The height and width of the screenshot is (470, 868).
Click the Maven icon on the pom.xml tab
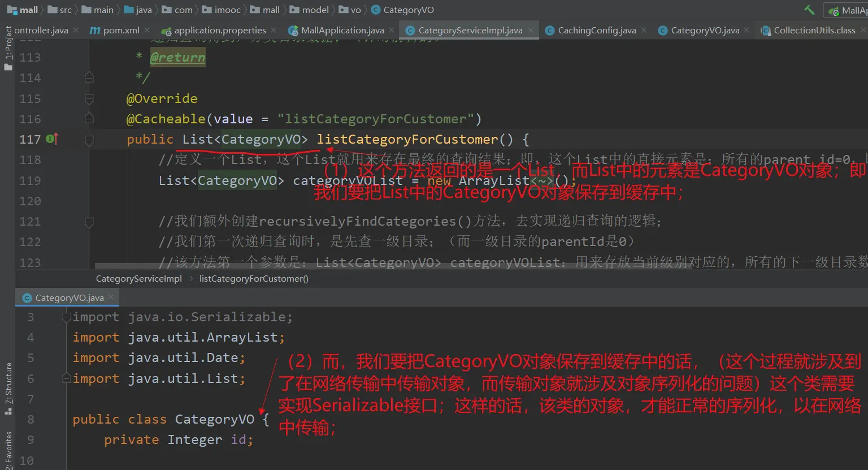pyautogui.click(x=95, y=31)
